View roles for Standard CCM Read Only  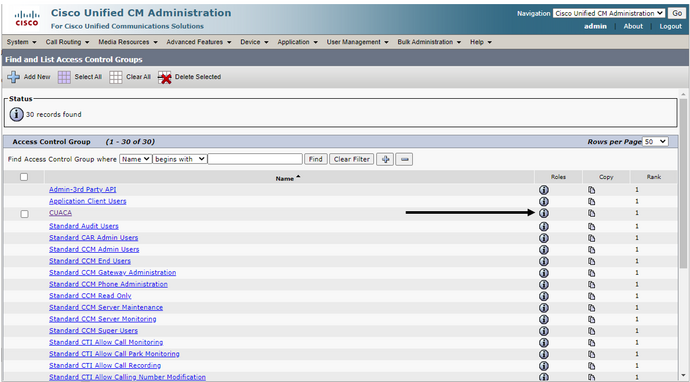[544, 296]
